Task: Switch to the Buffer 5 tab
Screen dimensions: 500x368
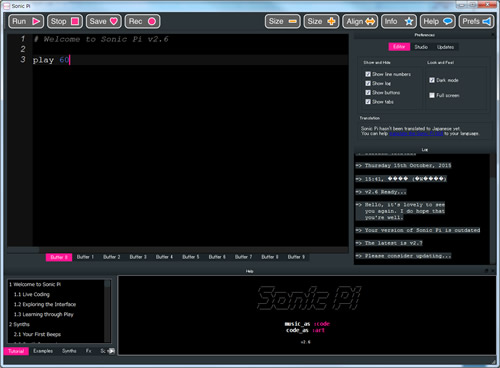Action: 191,257
